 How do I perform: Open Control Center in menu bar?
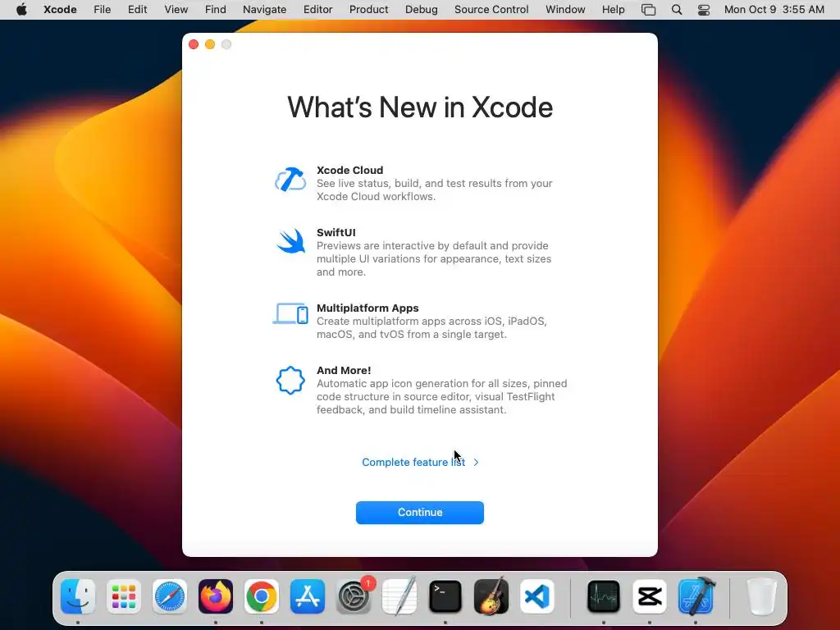coord(703,10)
